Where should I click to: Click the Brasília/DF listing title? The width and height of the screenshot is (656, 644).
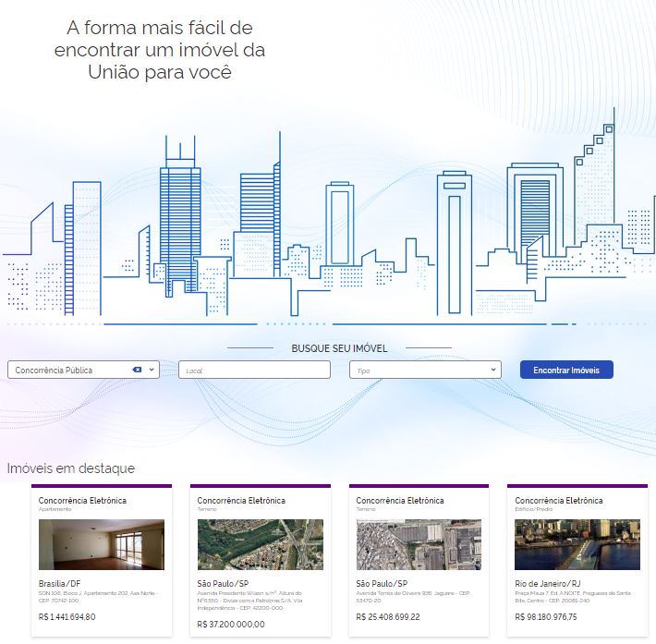(x=60, y=584)
